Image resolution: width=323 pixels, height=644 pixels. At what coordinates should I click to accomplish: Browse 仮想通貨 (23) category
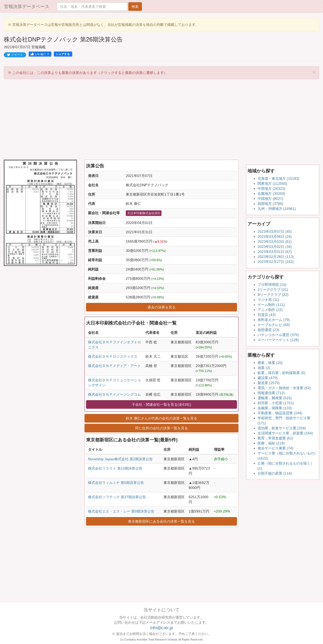click(x=268, y=330)
